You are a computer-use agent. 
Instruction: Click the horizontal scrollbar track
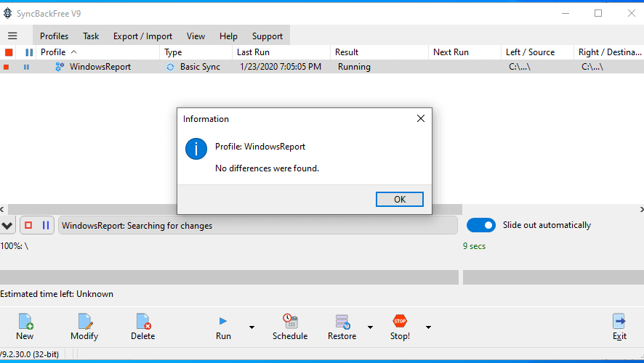pos(550,210)
